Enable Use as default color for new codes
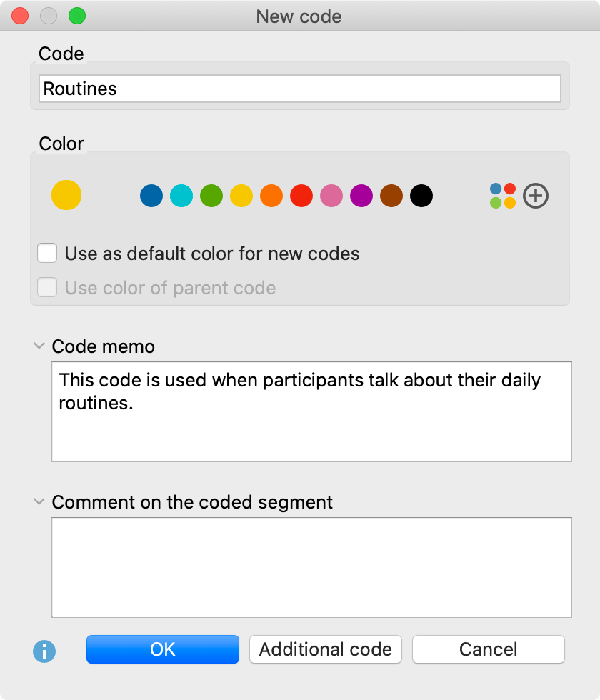Screen dimensions: 600x700 48,254
